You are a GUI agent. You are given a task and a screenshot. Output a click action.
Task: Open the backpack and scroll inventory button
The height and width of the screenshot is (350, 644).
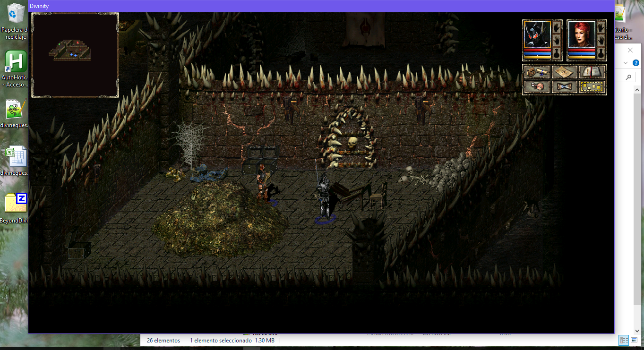pos(537,72)
